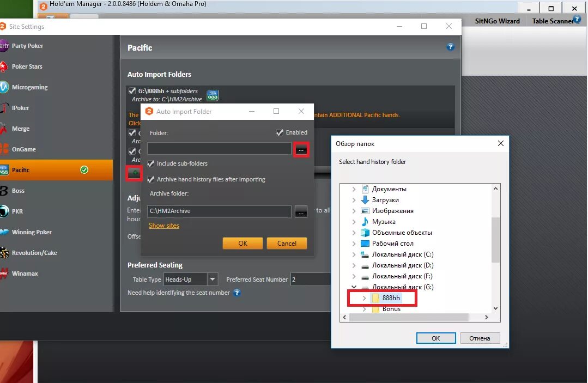The height and width of the screenshot is (383, 588).
Task: Click the scroll down arrow in folder tree
Action: (x=495, y=308)
